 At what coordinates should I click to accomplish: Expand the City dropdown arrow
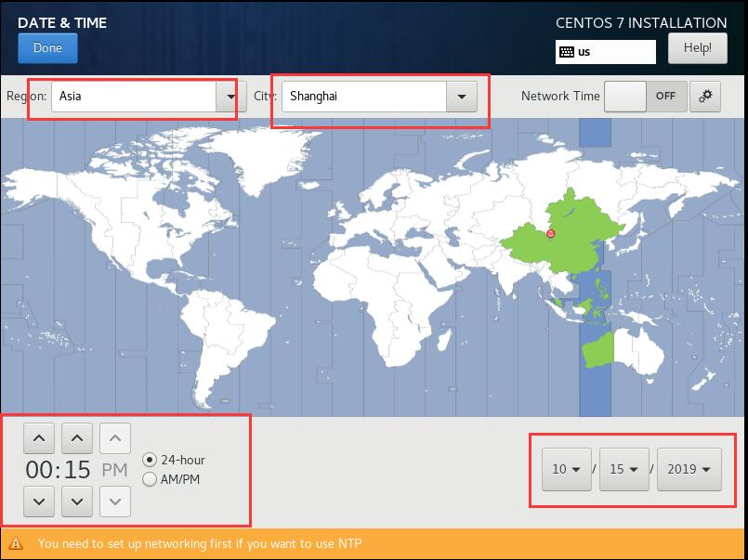(460, 96)
